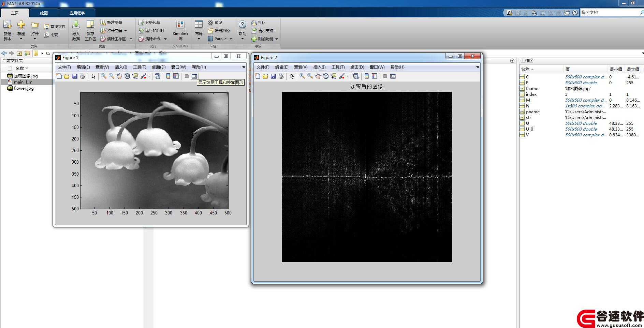Viewport: 644px width, 328px height.
Task: Insert Colorbar in Figure 2
Action: point(367,76)
